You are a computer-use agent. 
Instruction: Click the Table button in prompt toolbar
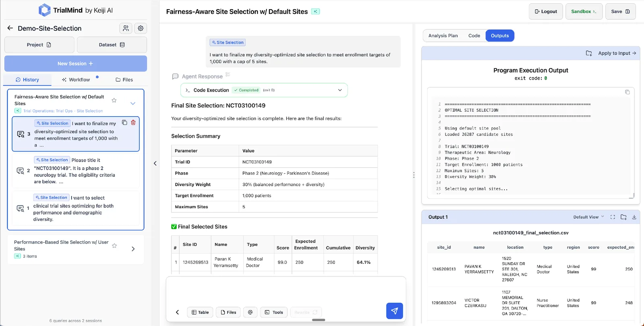pos(200,312)
